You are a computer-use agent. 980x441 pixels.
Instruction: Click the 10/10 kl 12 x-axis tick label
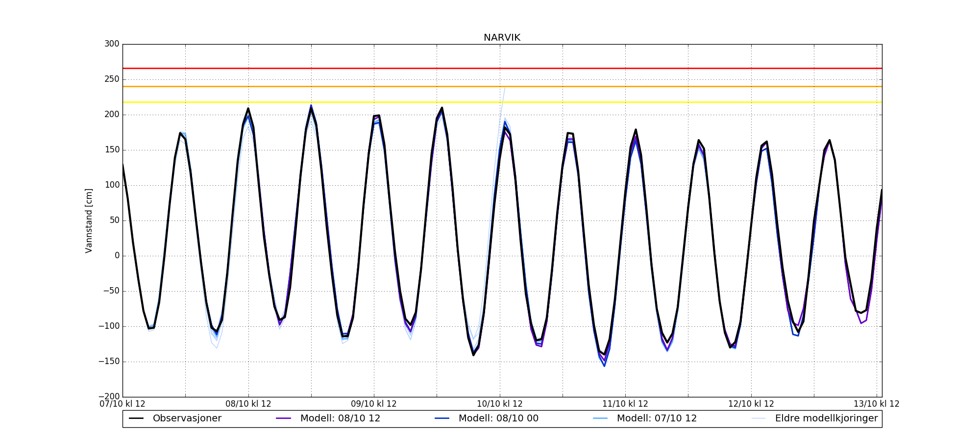coord(500,404)
